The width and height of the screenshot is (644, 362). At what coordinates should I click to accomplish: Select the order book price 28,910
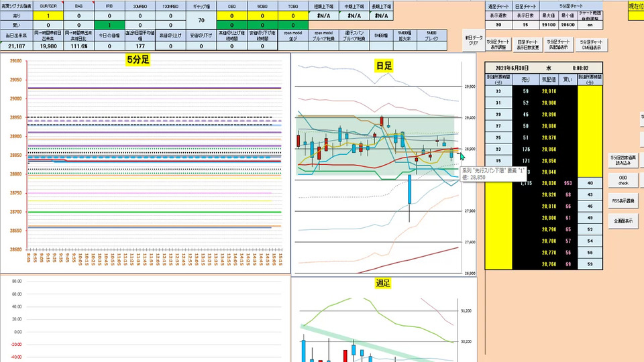point(549,91)
